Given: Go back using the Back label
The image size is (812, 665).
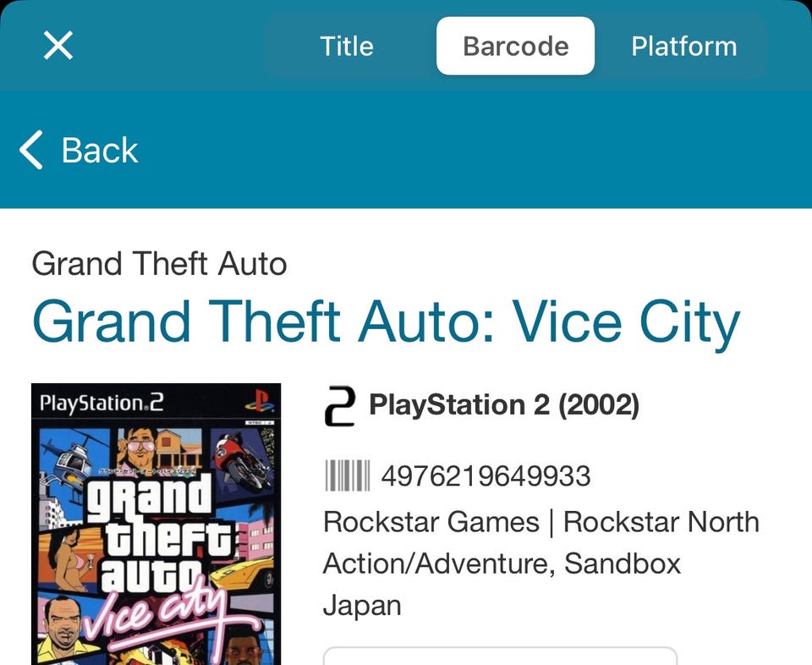Looking at the screenshot, I should point(100,151).
